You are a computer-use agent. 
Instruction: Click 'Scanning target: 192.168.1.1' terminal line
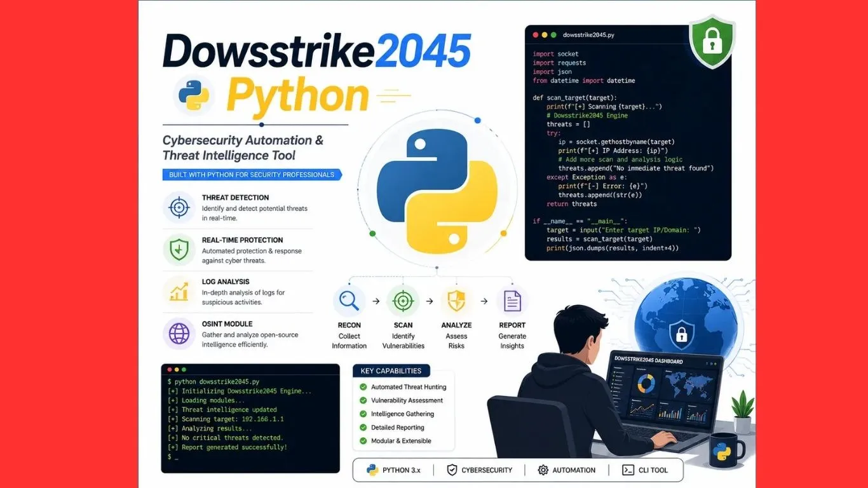point(226,419)
